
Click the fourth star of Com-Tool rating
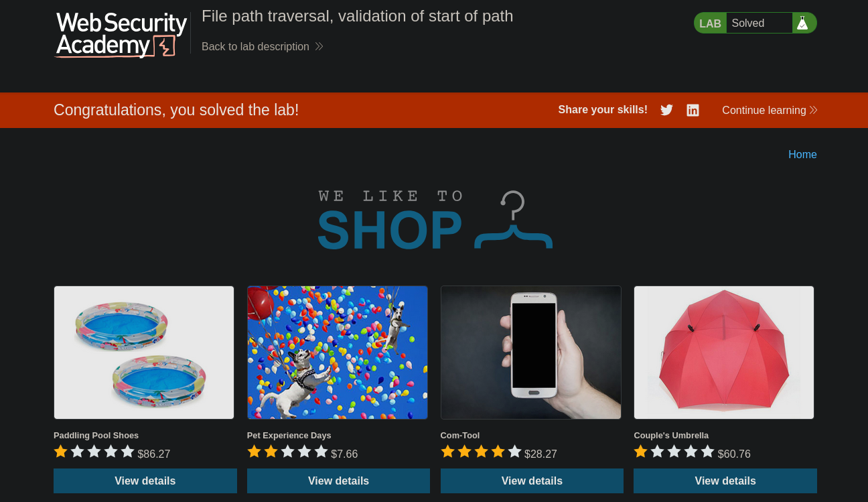pos(498,452)
